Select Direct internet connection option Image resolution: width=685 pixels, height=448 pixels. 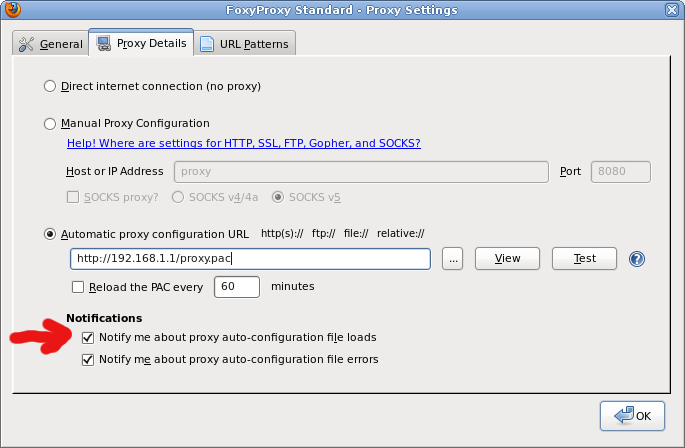pyautogui.click(x=50, y=86)
